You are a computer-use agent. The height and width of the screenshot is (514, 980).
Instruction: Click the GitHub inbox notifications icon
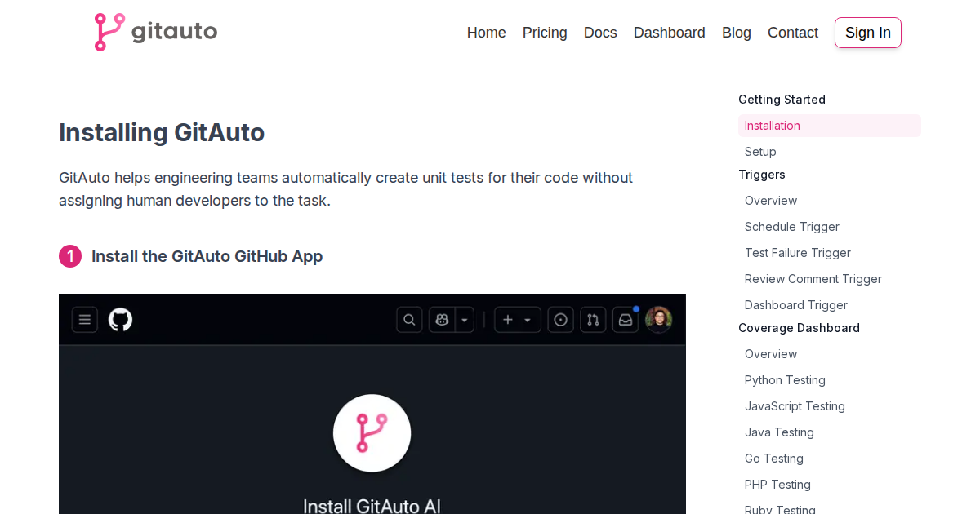(x=626, y=320)
